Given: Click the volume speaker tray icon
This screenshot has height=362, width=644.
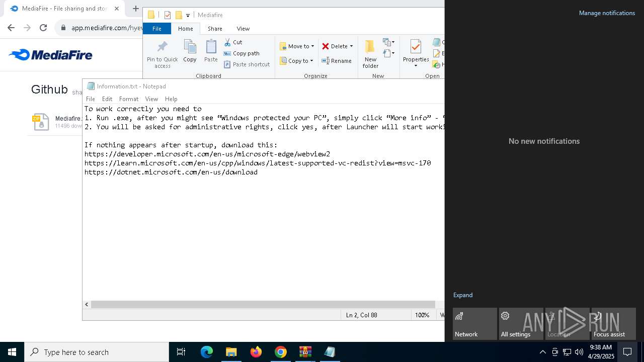Looking at the screenshot, I should coord(579,352).
